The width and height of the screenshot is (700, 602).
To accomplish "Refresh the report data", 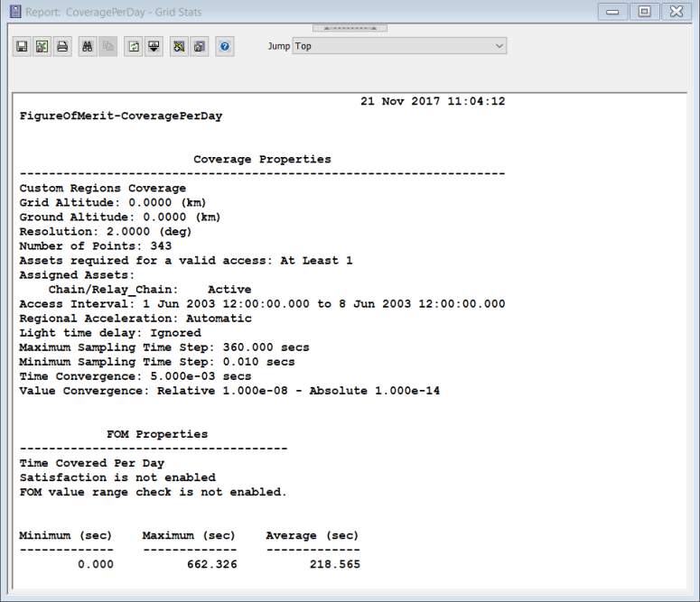I will coord(134,46).
